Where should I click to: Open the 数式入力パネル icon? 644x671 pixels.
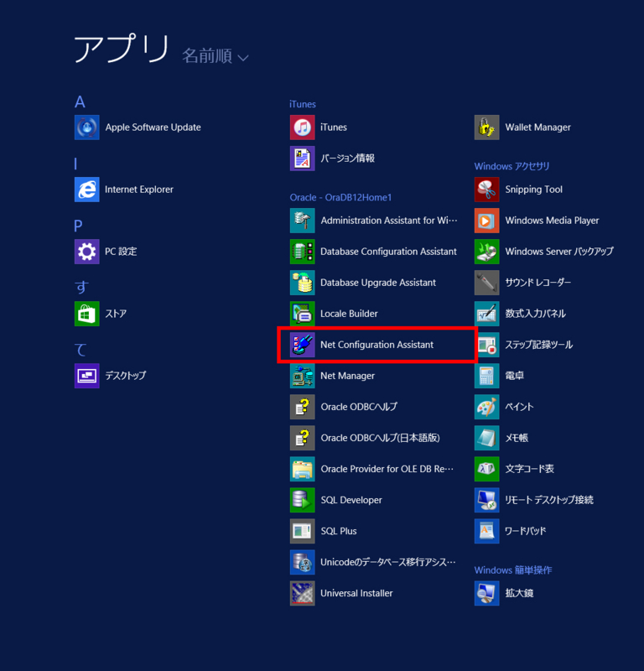pos(486,314)
